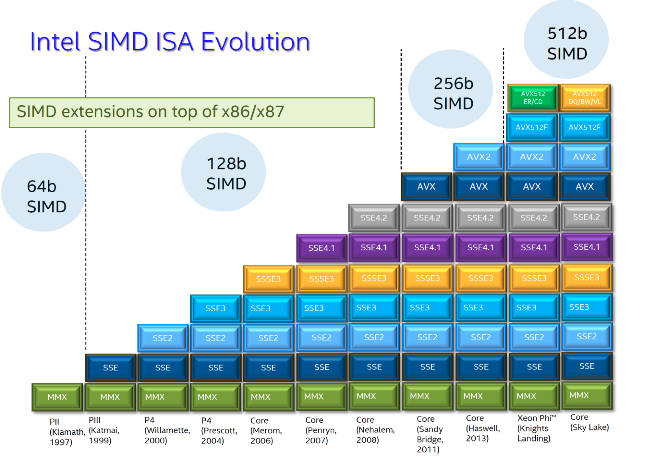
Task: Click the SSE3 block in Prescott column
Action: coord(214,308)
